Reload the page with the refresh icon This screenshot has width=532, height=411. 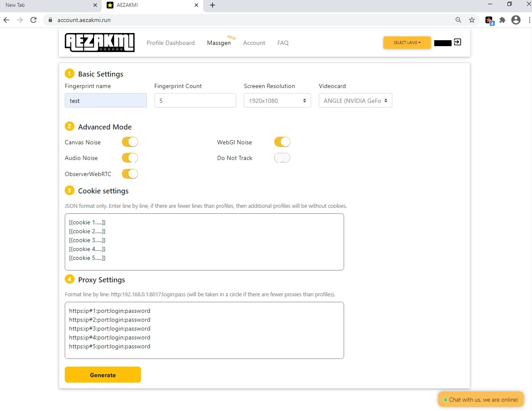(33, 20)
